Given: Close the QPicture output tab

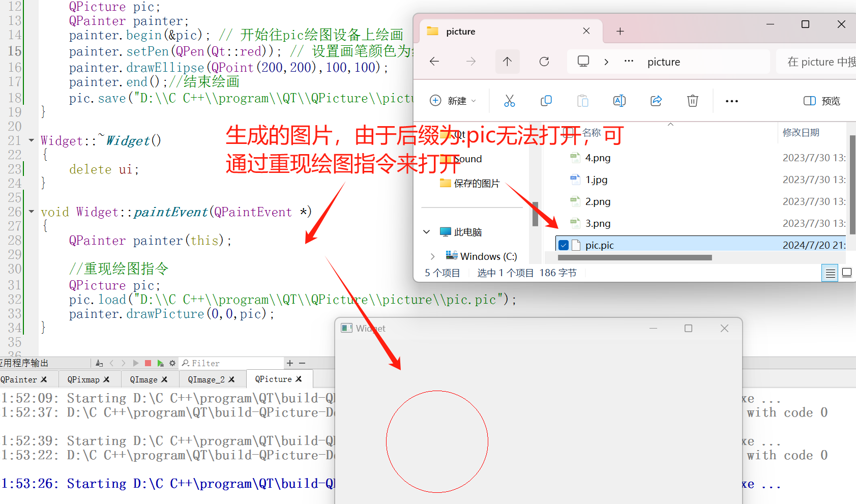Looking at the screenshot, I should click(299, 379).
